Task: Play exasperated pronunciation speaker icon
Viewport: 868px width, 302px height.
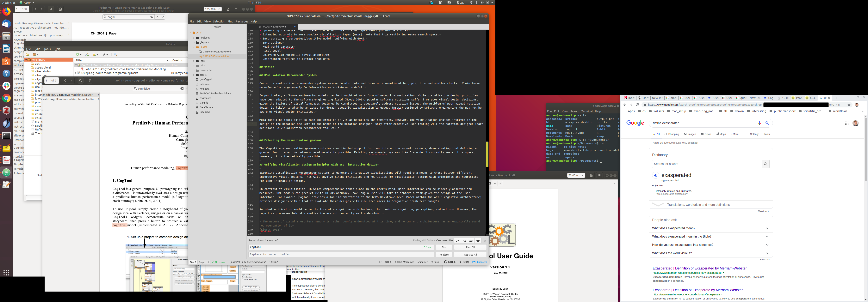Action: click(x=655, y=175)
